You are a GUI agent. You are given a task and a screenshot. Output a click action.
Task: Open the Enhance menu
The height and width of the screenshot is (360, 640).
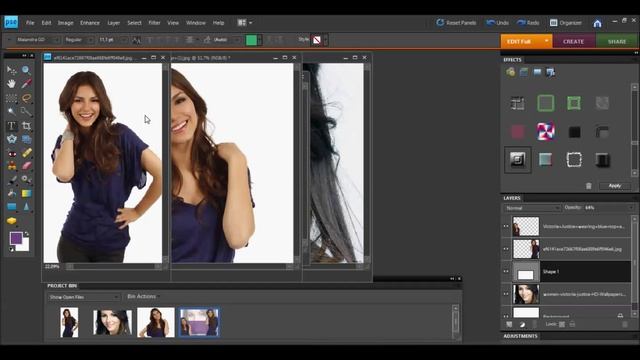pyautogui.click(x=90, y=23)
